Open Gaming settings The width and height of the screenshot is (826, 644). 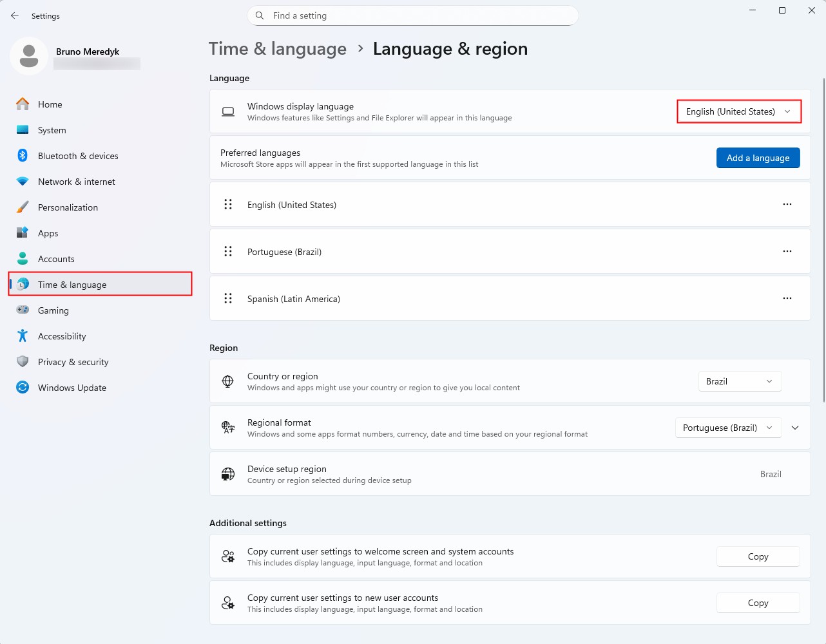[101, 310]
